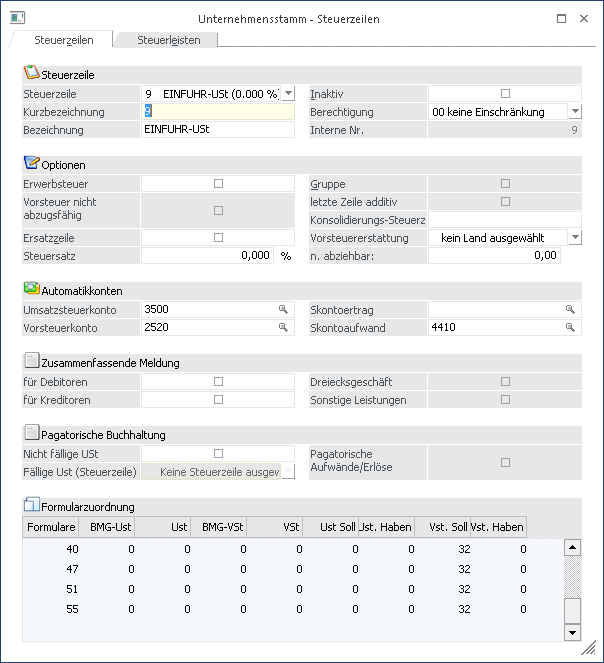Viewport: 604px width, 663px height.
Task: Open lookup for Skontoertrag account
Action: [x=570, y=310]
